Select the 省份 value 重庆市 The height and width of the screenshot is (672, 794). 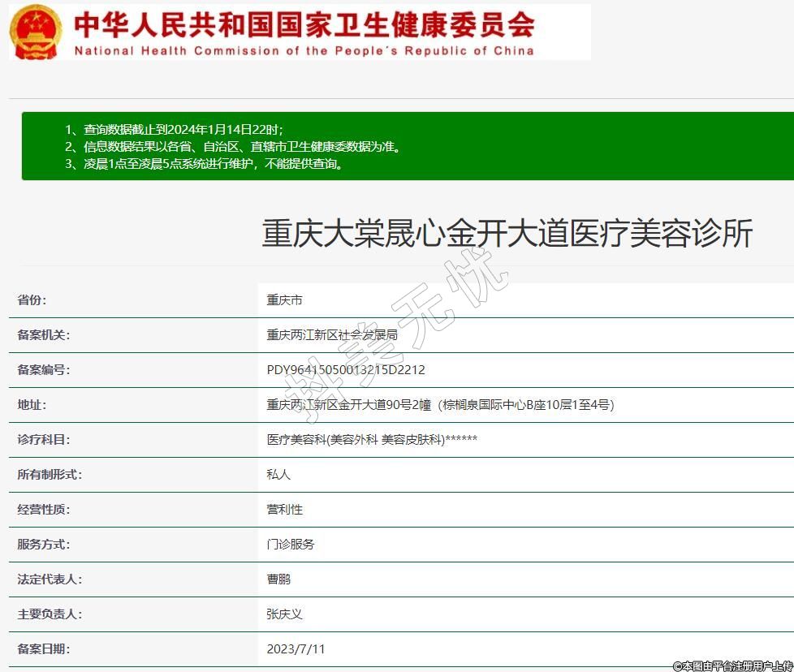coord(284,300)
